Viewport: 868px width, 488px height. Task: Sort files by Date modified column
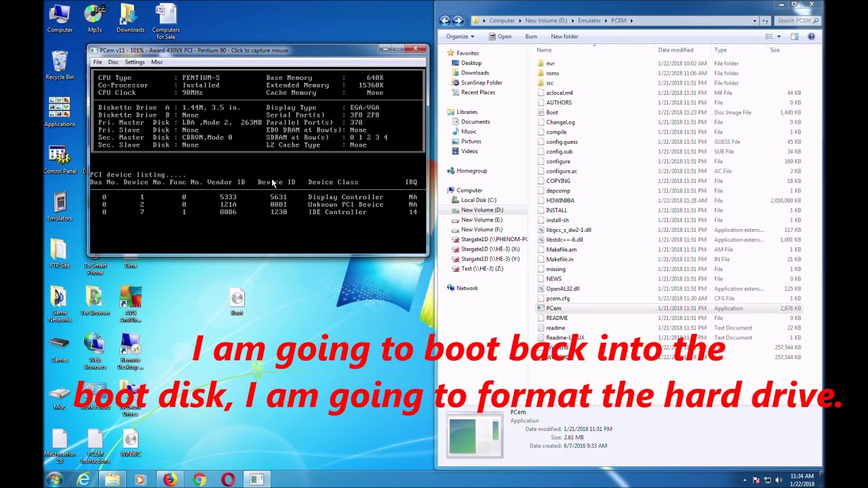click(x=675, y=50)
